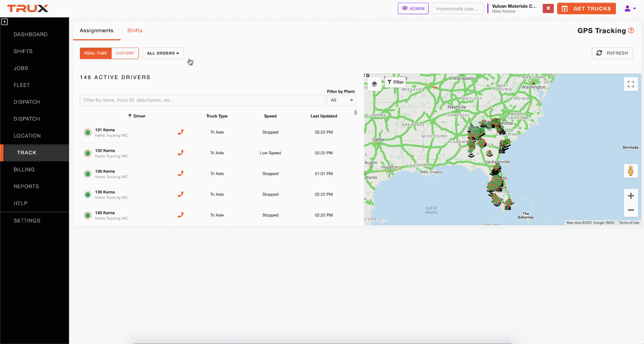
Task: Expand the All Orders dropdown
Action: click(x=163, y=53)
